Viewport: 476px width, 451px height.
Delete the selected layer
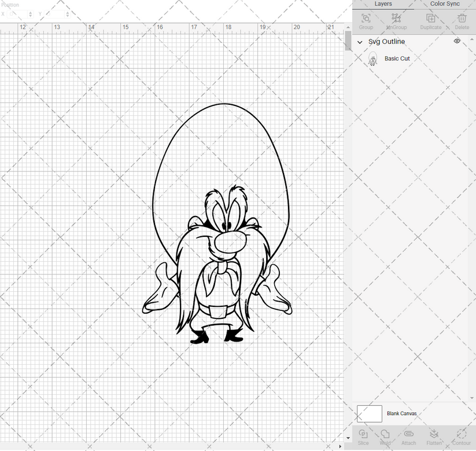(462, 20)
